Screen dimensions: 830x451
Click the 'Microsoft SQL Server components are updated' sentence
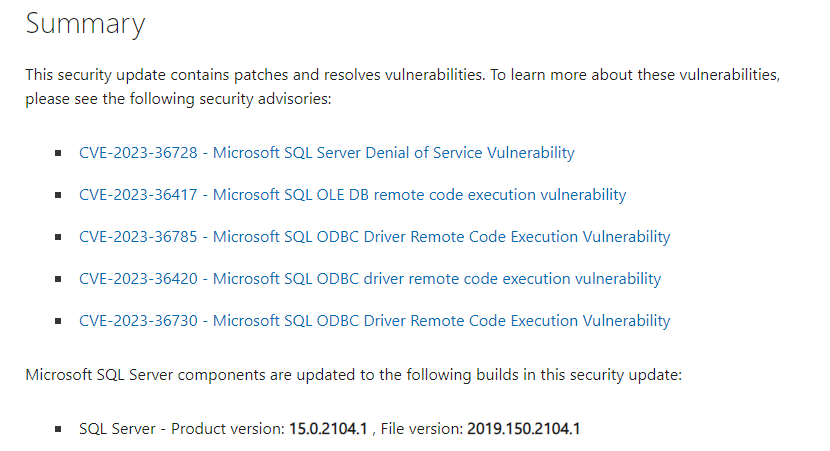click(354, 375)
